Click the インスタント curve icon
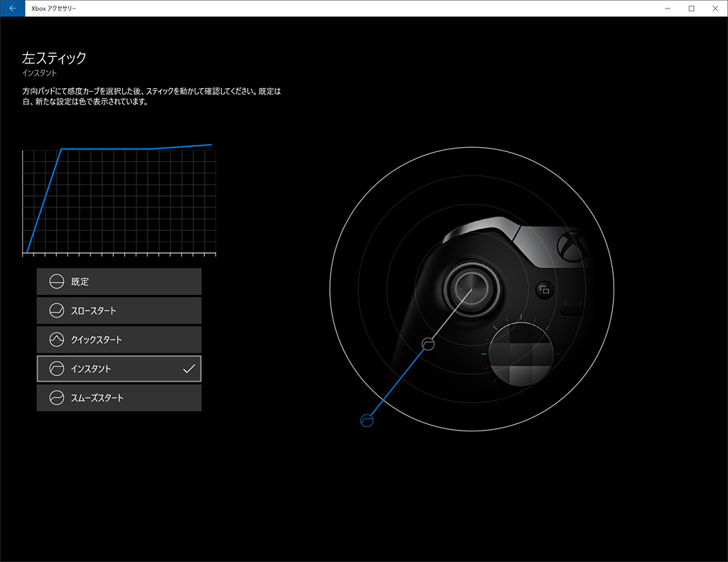The image size is (728, 562). pos(57,369)
